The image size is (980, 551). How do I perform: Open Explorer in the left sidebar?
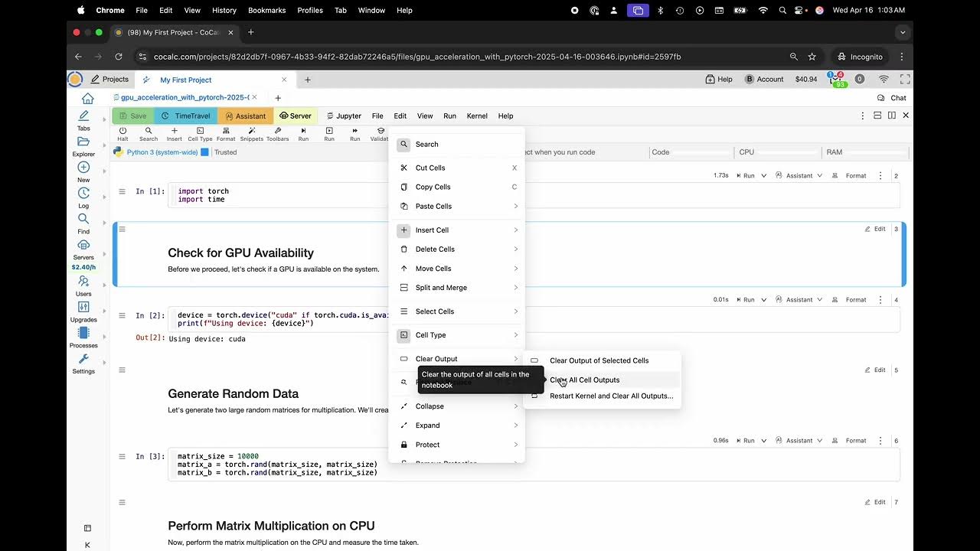(x=83, y=145)
